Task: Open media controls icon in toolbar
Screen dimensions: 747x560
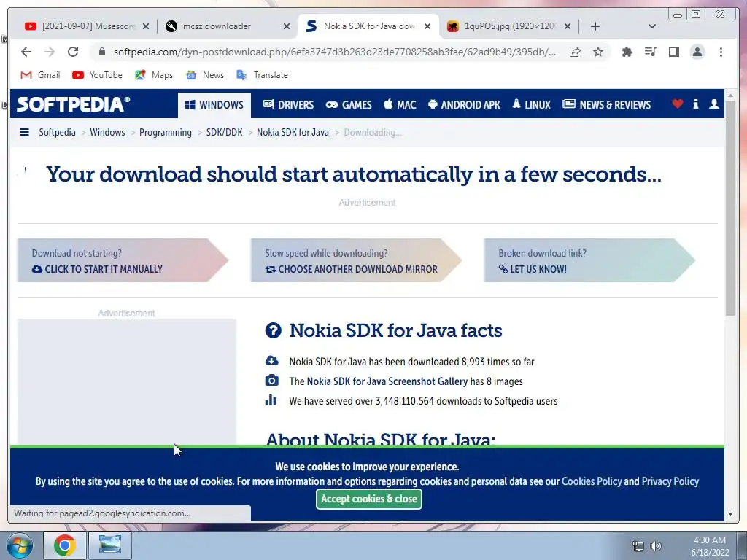Action: coord(650,52)
